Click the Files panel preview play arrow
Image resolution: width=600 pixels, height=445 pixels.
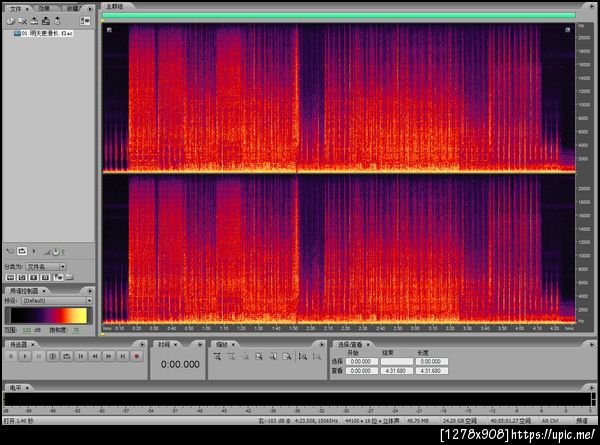(x=34, y=251)
